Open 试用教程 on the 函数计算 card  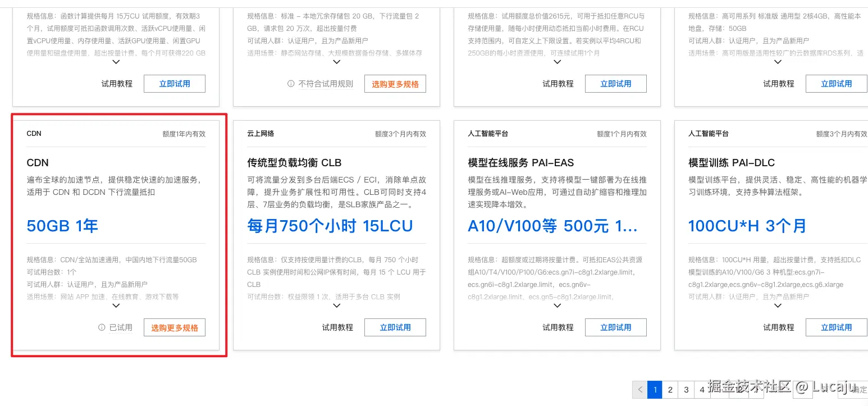[117, 84]
